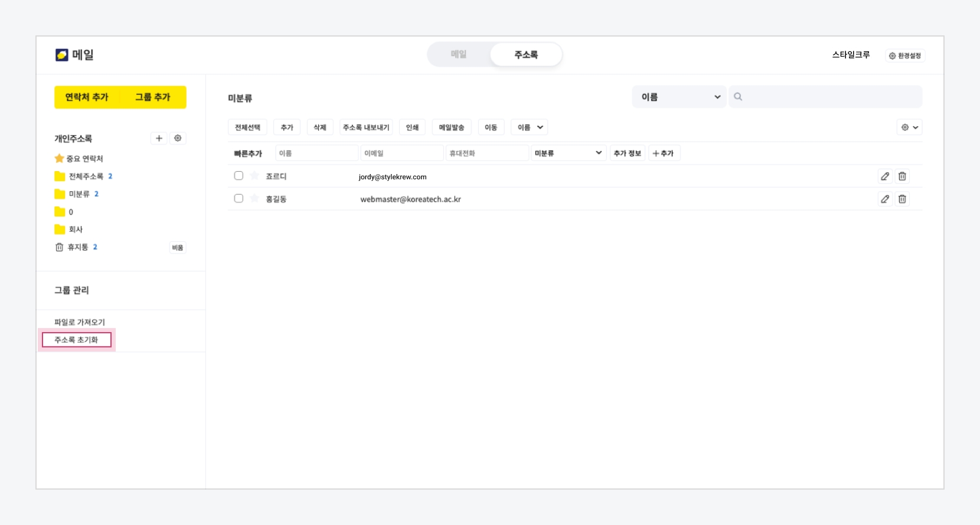Click the search magnifier icon
Viewport: 980px width, 525px height.
738,97
